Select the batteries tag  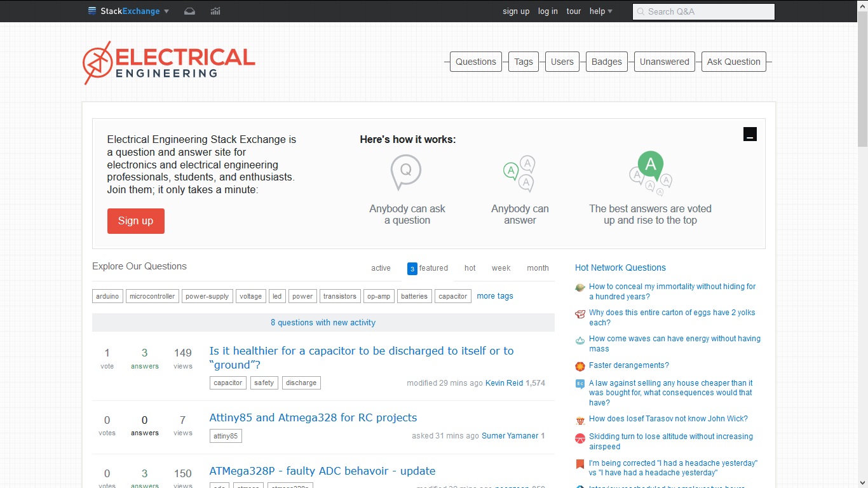414,296
